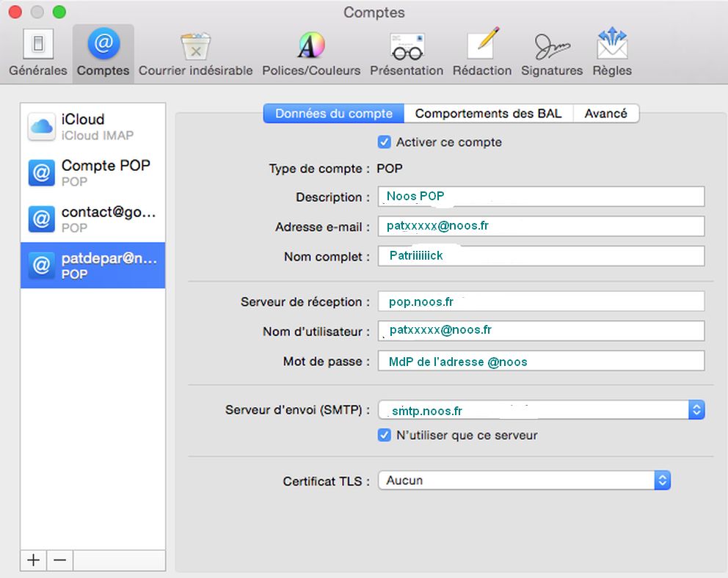Click the minus button to remove account

pyautogui.click(x=60, y=560)
